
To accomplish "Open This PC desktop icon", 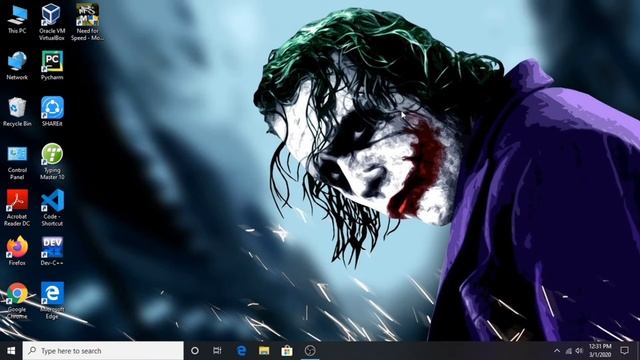I will coord(17,20).
